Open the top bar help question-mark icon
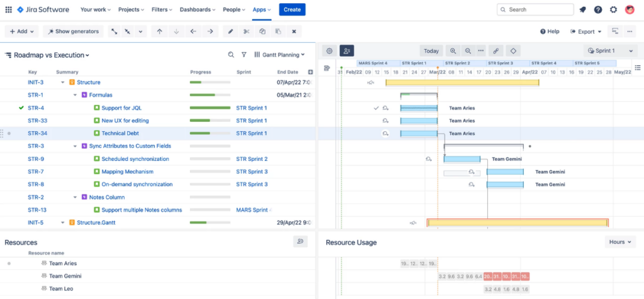 598,9
